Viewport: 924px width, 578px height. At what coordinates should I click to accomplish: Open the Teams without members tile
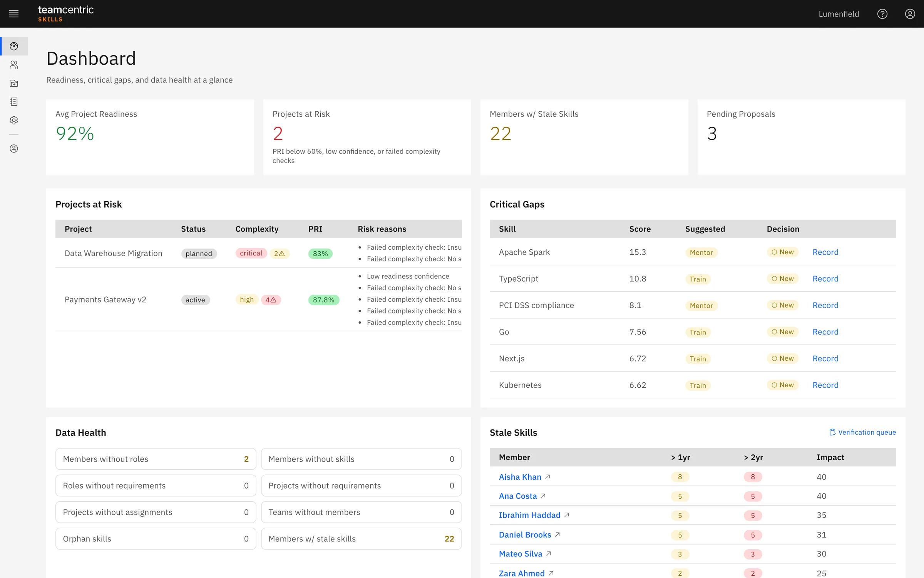click(362, 512)
